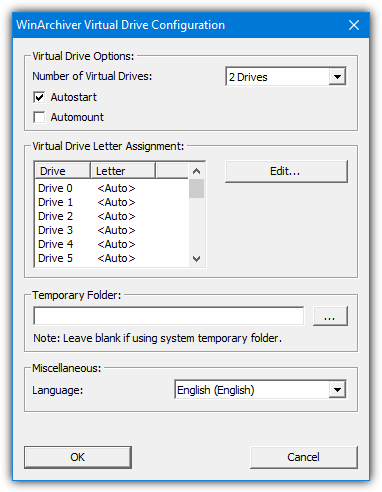The image size is (382, 492).
Task: Select the Drive 1 row
Action: click(x=112, y=202)
